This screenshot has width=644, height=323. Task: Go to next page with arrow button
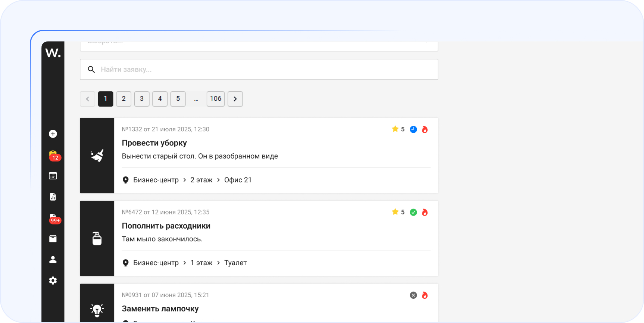pos(235,99)
